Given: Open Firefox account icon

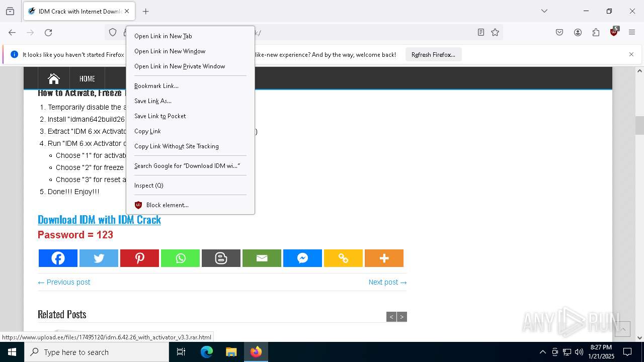Looking at the screenshot, I should point(578,32).
